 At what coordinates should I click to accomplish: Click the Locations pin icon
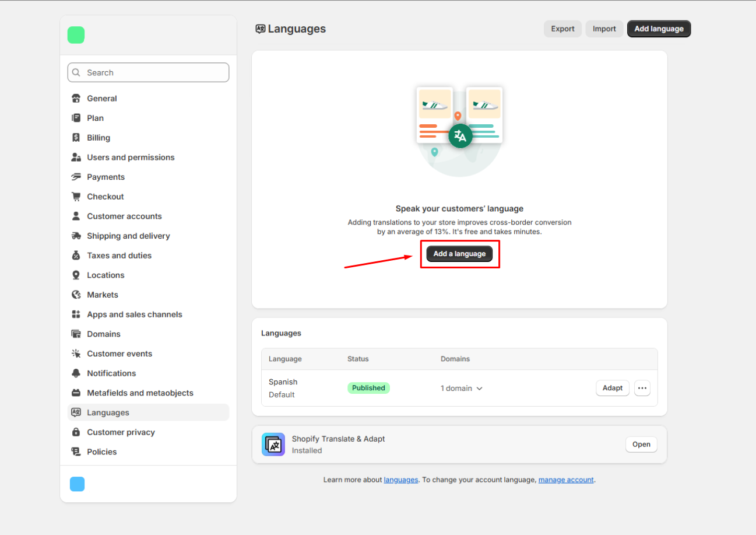(76, 275)
